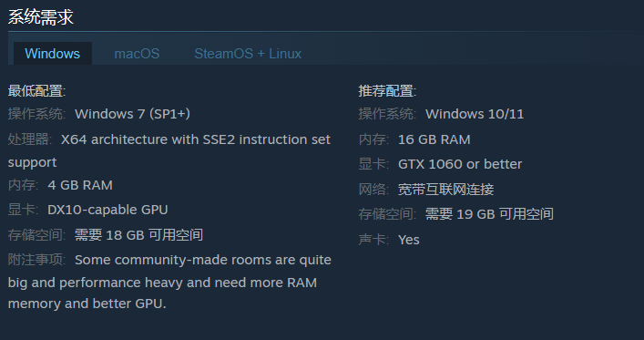
Task: Click the 系统需求 section heading
Action: coord(41,16)
